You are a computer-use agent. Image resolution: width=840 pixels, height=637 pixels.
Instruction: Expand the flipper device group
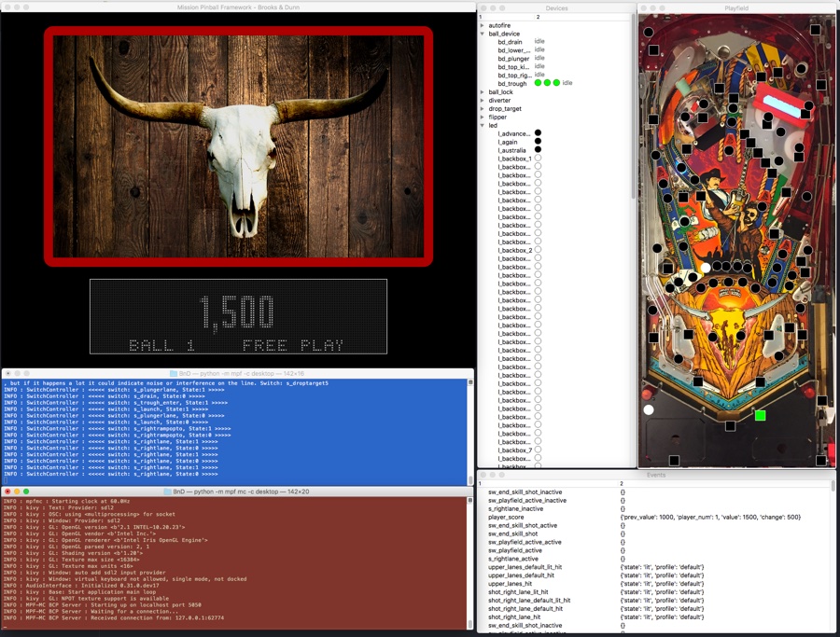click(x=483, y=118)
